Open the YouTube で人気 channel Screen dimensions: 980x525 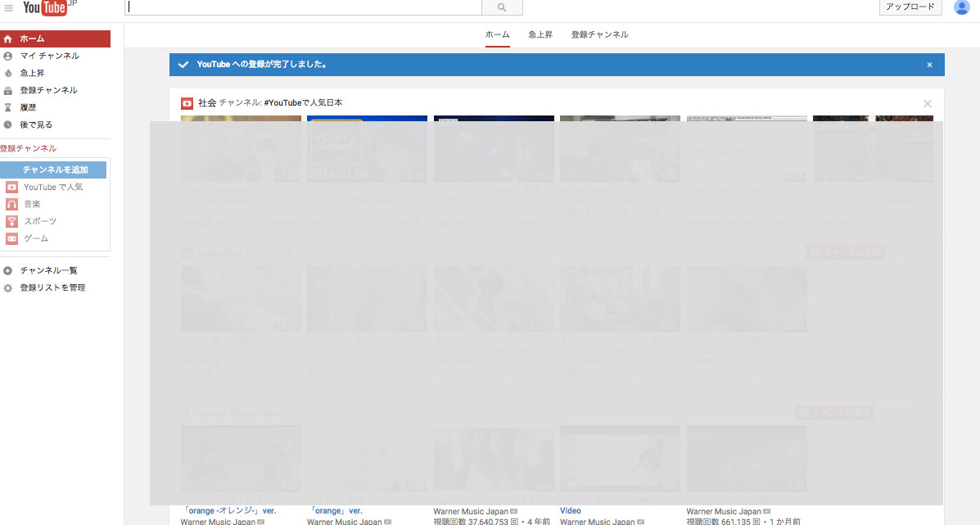[x=55, y=187]
